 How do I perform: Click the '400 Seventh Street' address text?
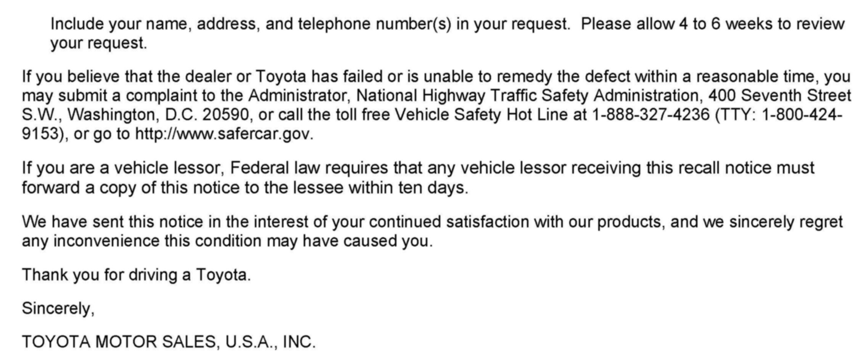click(779, 95)
